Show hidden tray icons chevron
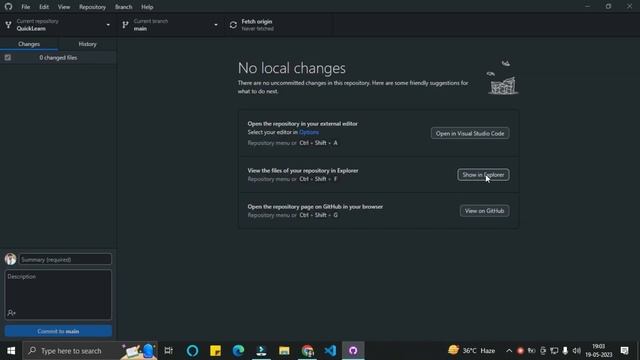640x360 pixels. [509, 351]
